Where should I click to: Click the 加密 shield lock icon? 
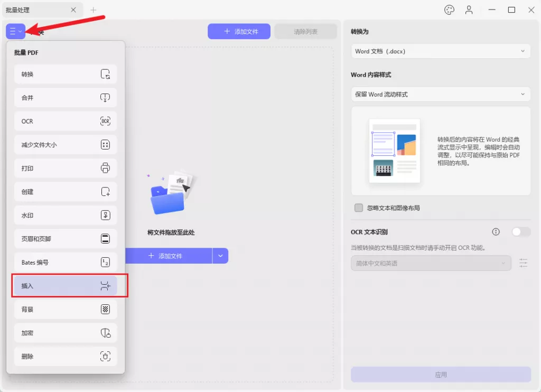click(x=105, y=333)
